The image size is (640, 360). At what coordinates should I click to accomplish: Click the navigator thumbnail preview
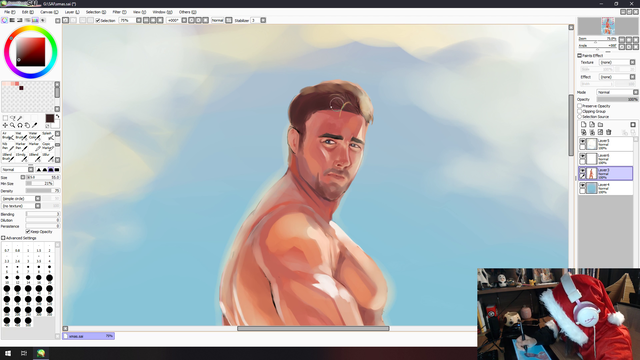tap(608, 26)
